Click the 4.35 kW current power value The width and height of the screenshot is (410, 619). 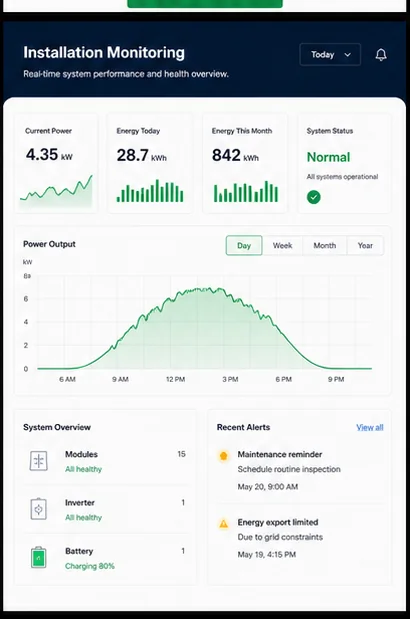pos(49,154)
